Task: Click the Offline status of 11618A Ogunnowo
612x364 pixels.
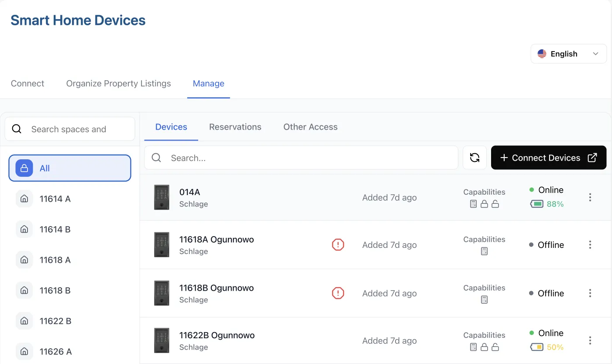Action: (x=547, y=245)
